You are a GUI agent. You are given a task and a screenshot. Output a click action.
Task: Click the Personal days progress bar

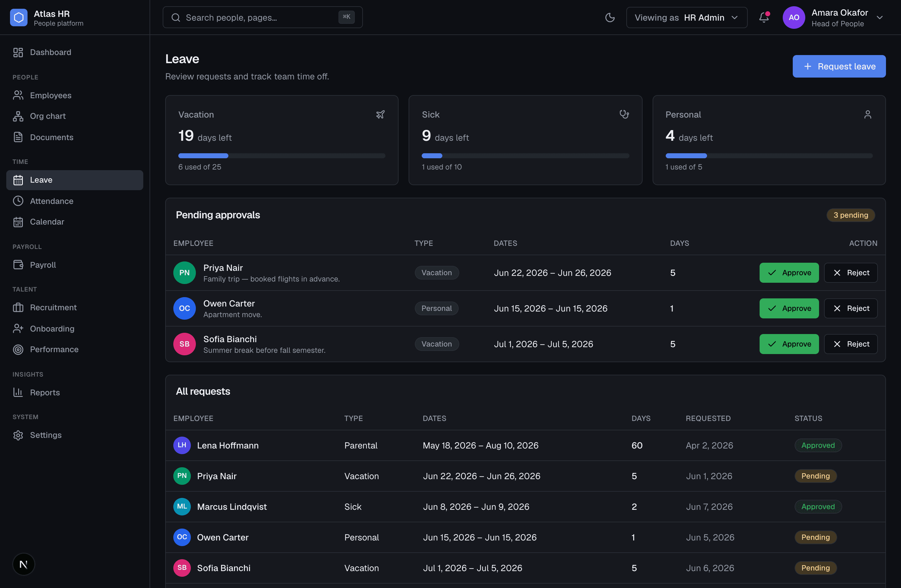(x=769, y=156)
